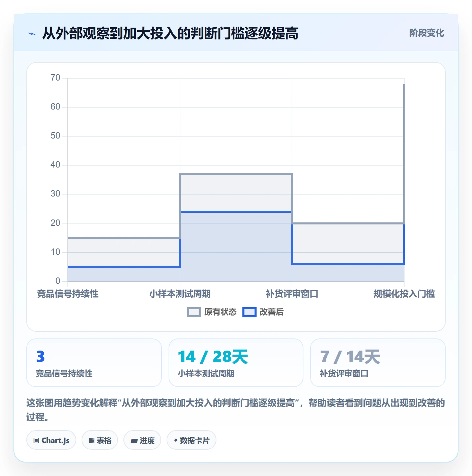Click the y-axis value 10
The width and height of the screenshot is (472, 476).
[55, 252]
